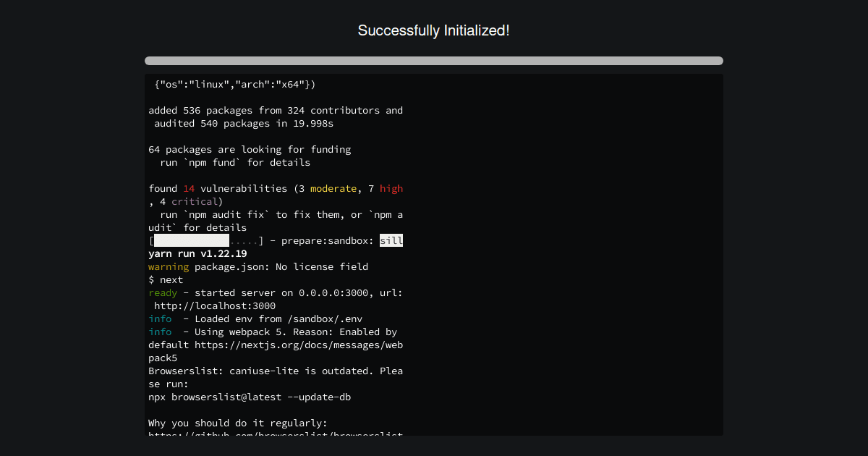Click the green 'ready' status label

pyautogui.click(x=163, y=292)
